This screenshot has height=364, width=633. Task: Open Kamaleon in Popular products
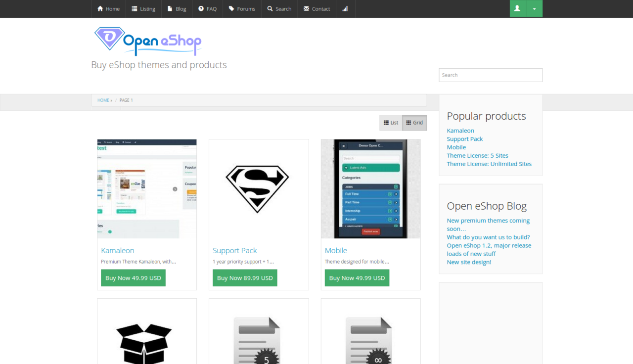tap(460, 131)
